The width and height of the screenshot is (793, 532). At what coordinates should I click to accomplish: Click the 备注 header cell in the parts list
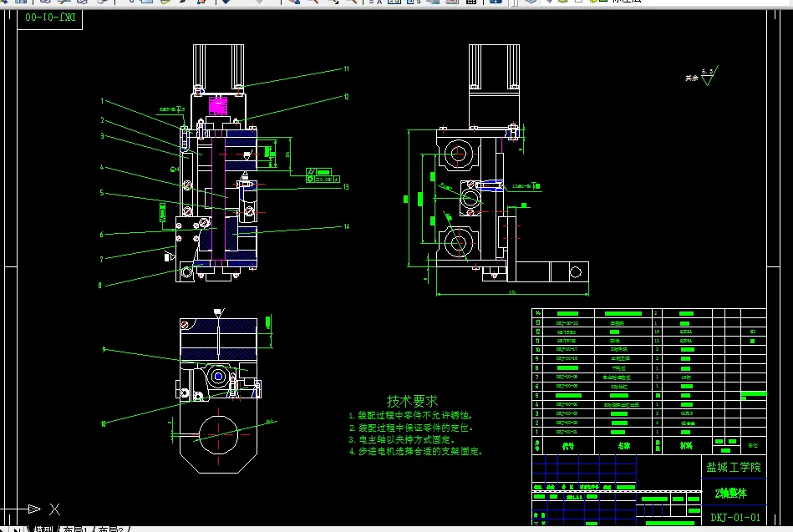click(753, 445)
